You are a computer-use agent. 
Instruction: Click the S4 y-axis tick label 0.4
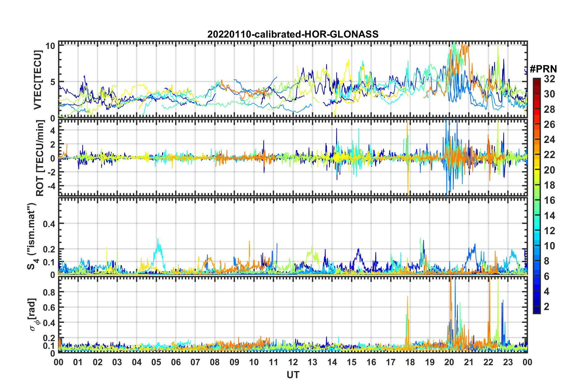pos(49,224)
